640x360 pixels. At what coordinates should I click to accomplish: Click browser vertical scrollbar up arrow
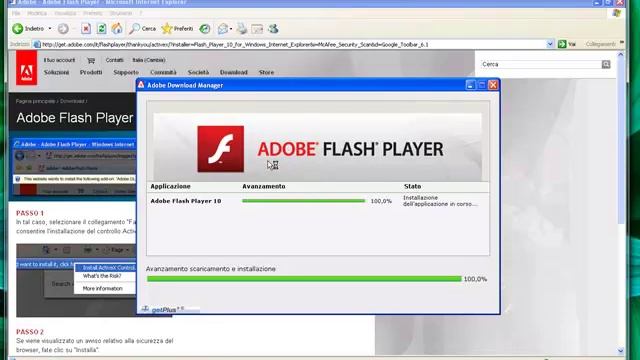[x=621, y=55]
